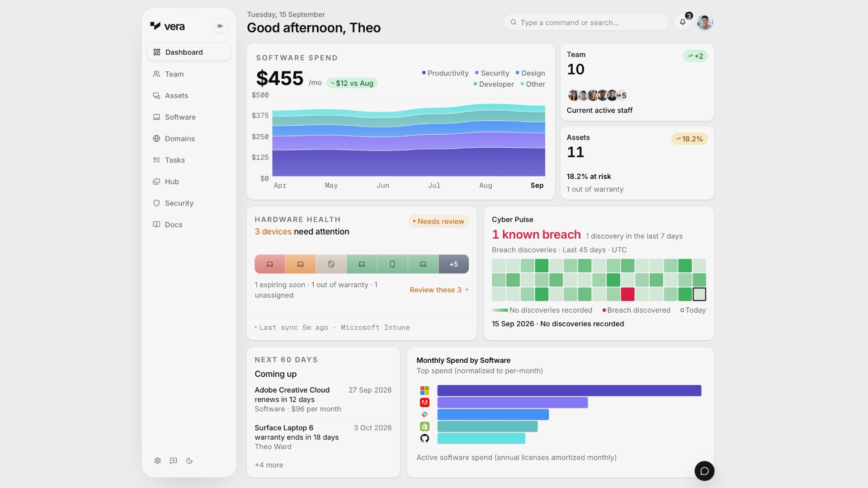Image resolution: width=868 pixels, height=488 pixels.
Task: Toggle the Productivity legend item
Action: coord(445,73)
